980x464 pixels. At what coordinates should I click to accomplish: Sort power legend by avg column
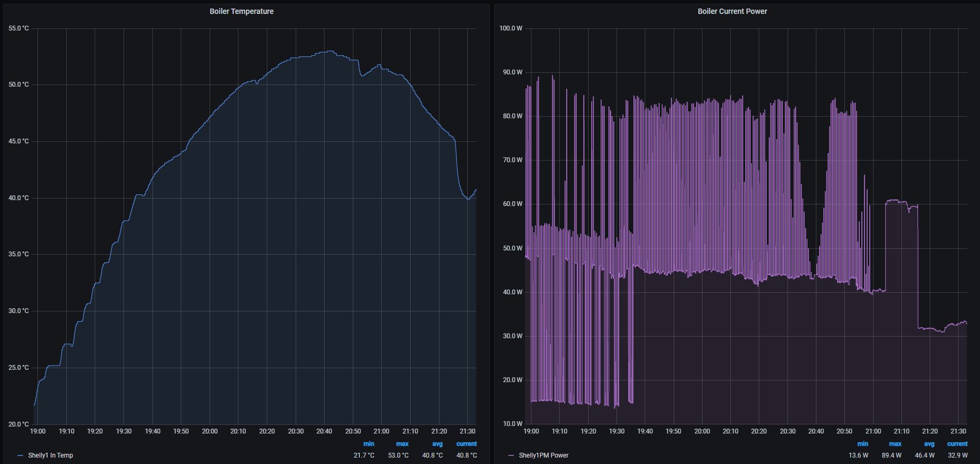point(929,444)
